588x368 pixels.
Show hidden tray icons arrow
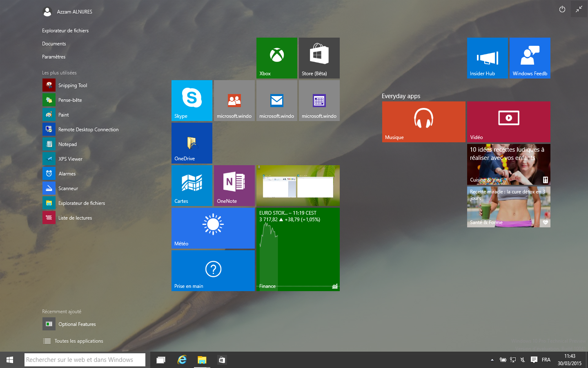click(x=492, y=360)
